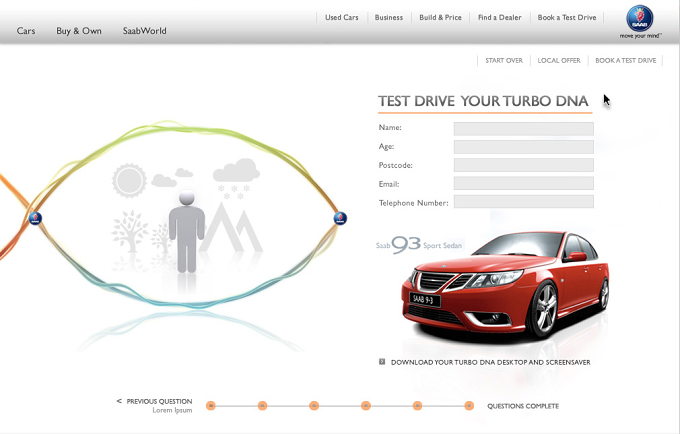The image size is (680, 434).
Task: Click QUESTIONS COMPLETE text
Action: (x=523, y=406)
